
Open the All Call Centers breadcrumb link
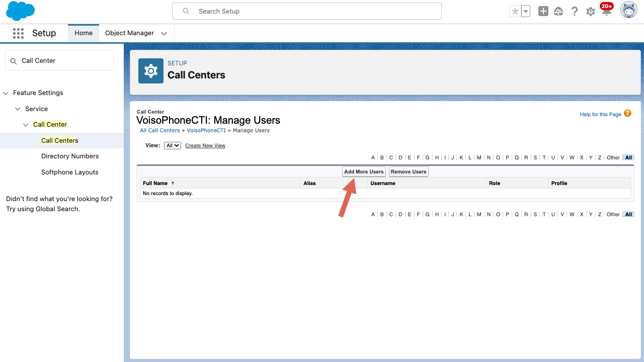pos(160,131)
